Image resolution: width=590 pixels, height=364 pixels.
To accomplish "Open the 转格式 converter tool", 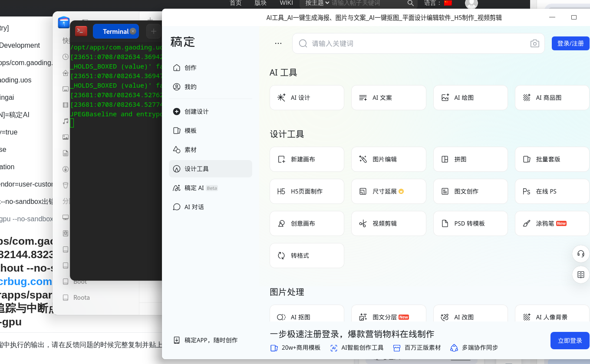I will tap(307, 256).
